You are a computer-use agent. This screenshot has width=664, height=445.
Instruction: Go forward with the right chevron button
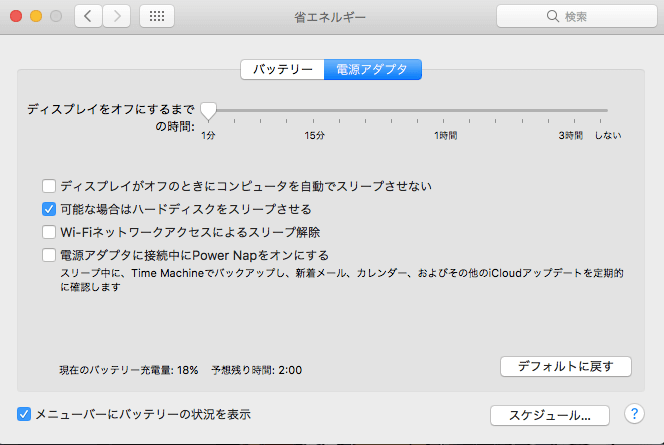116,16
